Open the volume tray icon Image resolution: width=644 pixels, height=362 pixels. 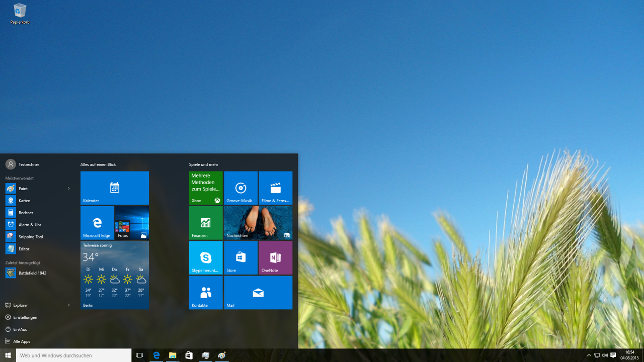point(605,355)
